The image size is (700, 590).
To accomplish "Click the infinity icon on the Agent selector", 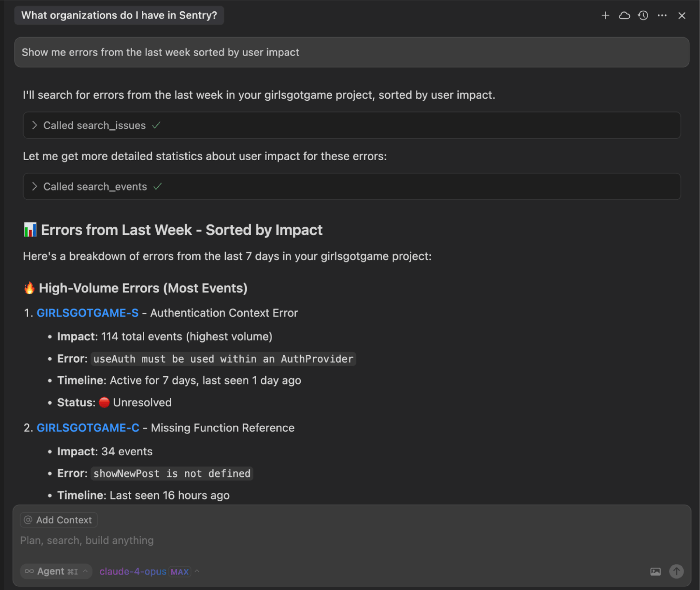I will [29, 571].
